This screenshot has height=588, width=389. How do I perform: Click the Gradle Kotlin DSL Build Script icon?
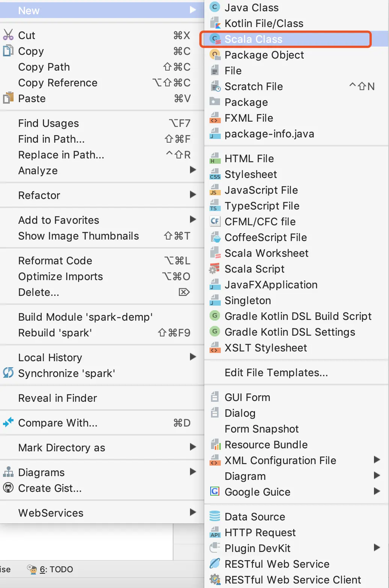pos(215,316)
